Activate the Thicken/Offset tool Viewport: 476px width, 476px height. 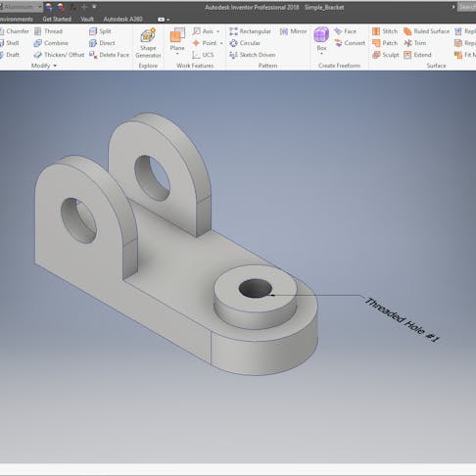click(x=59, y=55)
